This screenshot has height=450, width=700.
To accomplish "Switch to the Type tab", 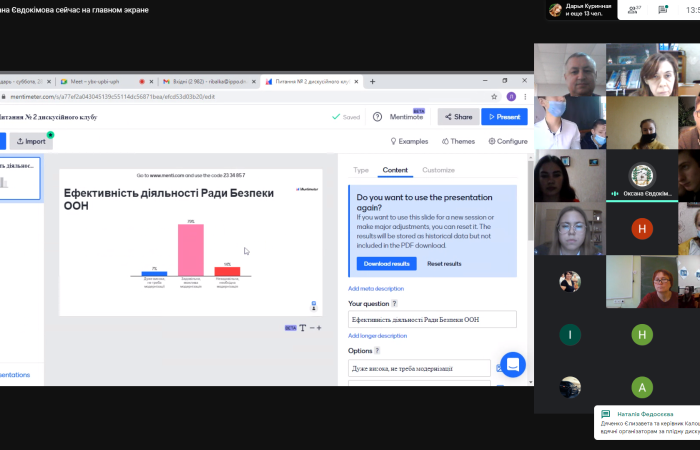I will pos(361,170).
